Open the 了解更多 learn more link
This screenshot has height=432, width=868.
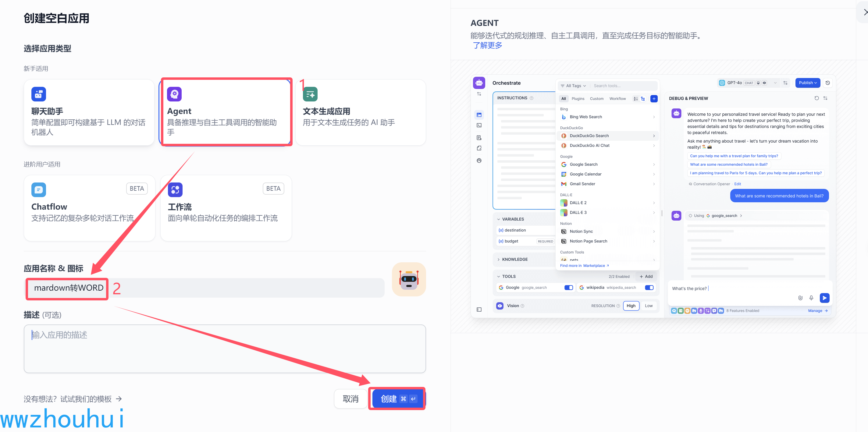pos(487,45)
